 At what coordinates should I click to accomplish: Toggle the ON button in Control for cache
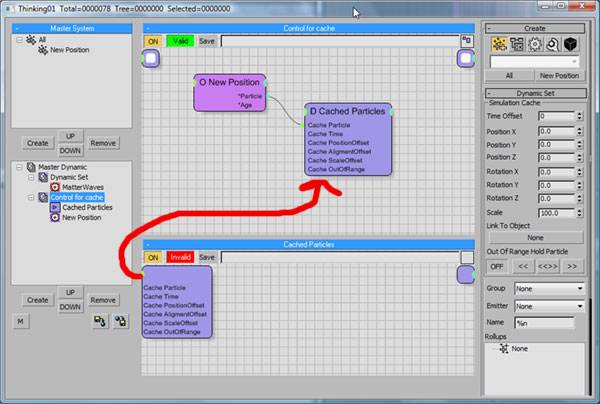(154, 41)
